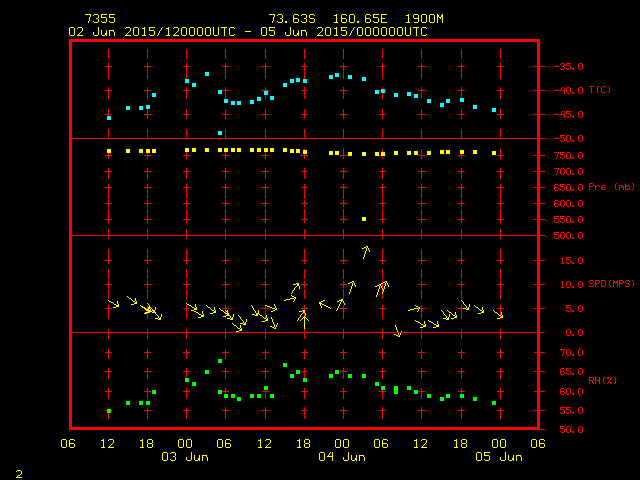
Task: Click the T(C) temperature axis label
Action: 599,90
